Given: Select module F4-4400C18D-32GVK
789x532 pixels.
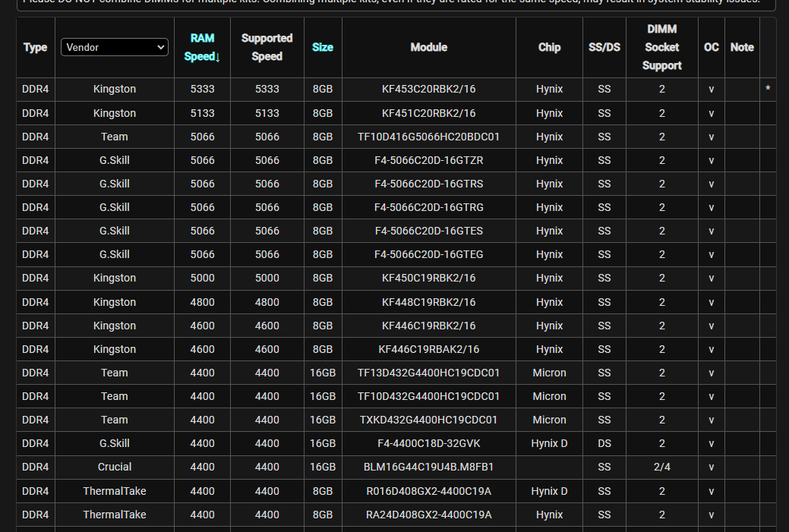Looking at the screenshot, I should tap(429, 443).
